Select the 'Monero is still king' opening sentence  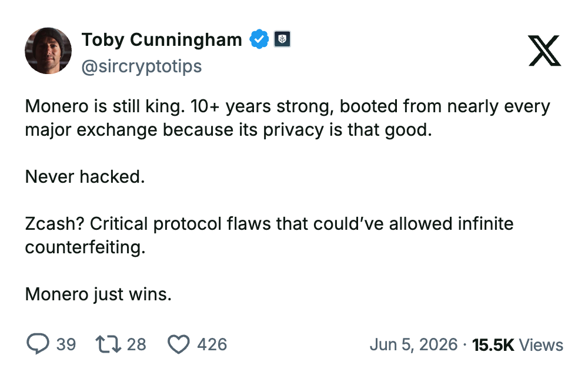click(x=105, y=106)
